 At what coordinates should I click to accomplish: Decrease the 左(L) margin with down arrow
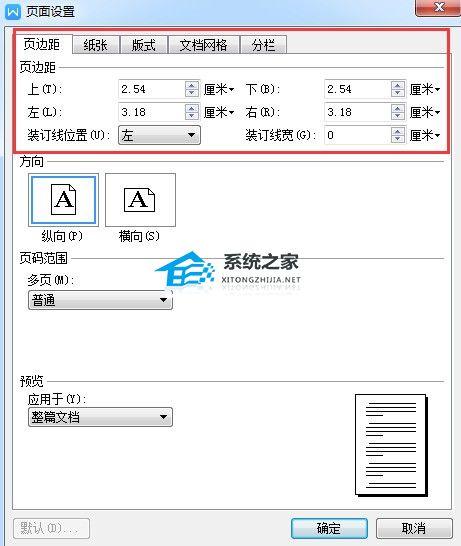pyautogui.click(x=192, y=116)
